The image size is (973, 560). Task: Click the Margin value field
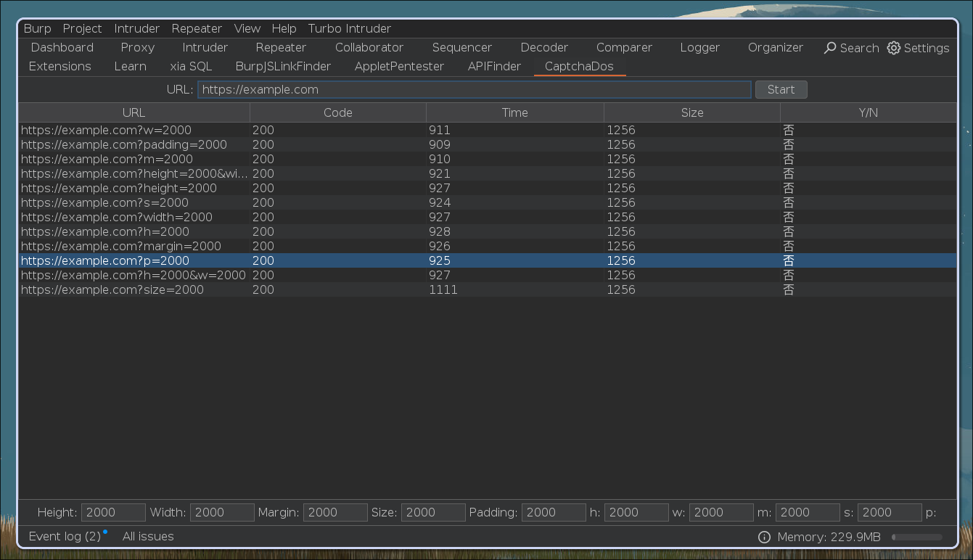[x=335, y=512]
